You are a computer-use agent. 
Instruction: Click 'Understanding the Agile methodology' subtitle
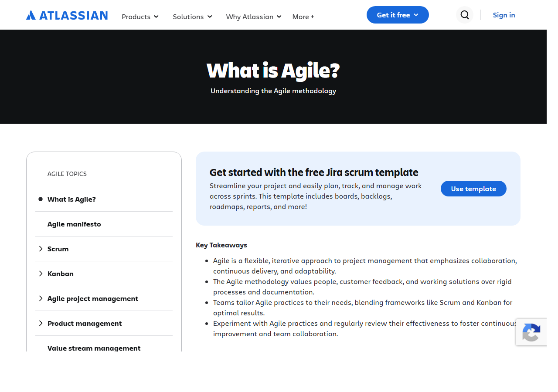273,91
